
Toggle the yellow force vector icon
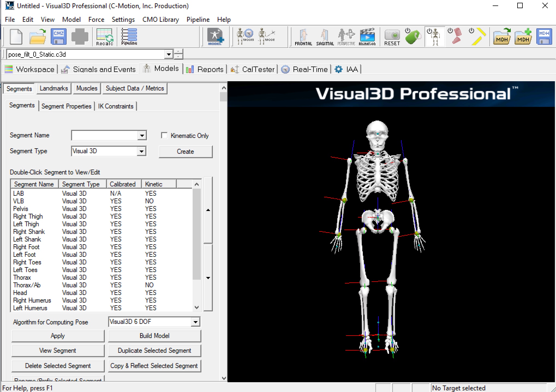pyautogui.click(x=477, y=37)
